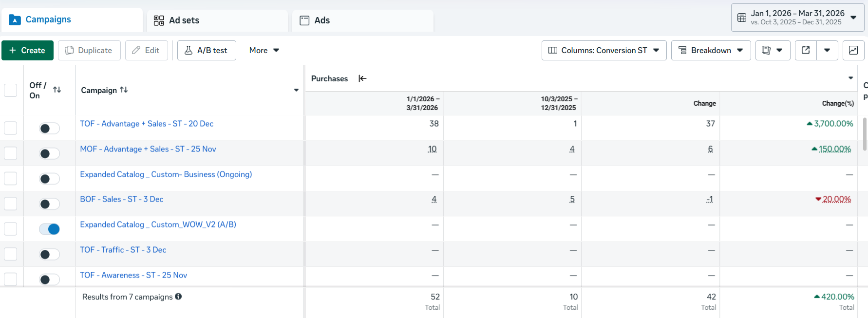Switch to the Ads tab

coord(362,20)
